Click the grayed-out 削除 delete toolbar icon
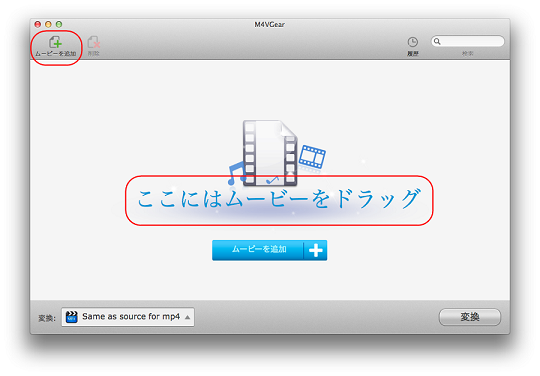Screen dimensions: 540x376 [94, 43]
